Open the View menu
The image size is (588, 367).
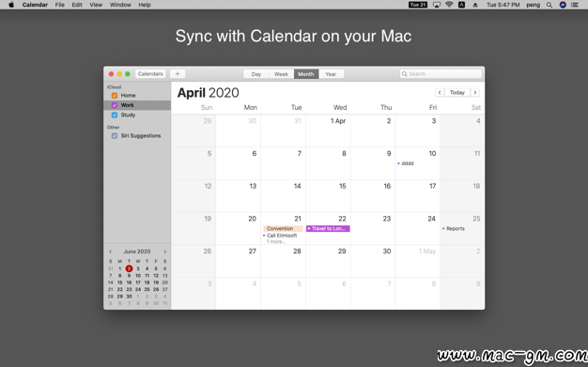96,5
